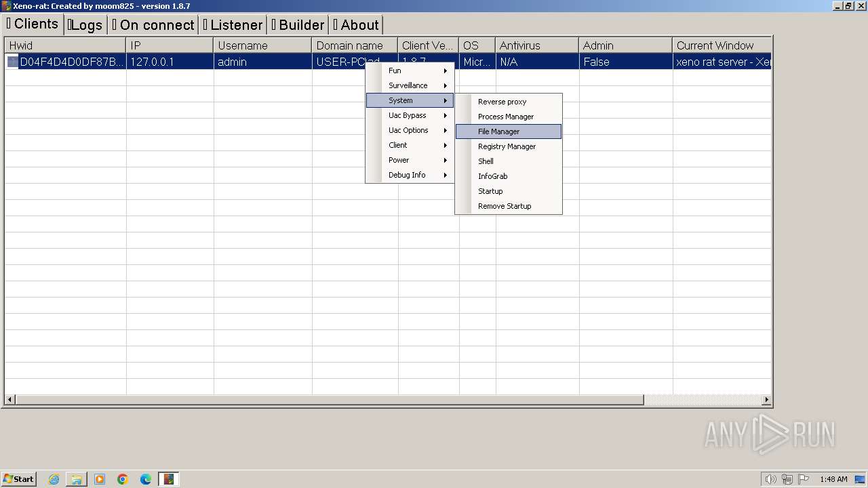The height and width of the screenshot is (488, 868).
Task: Launch Google Chrome from taskbar
Action: [123, 479]
